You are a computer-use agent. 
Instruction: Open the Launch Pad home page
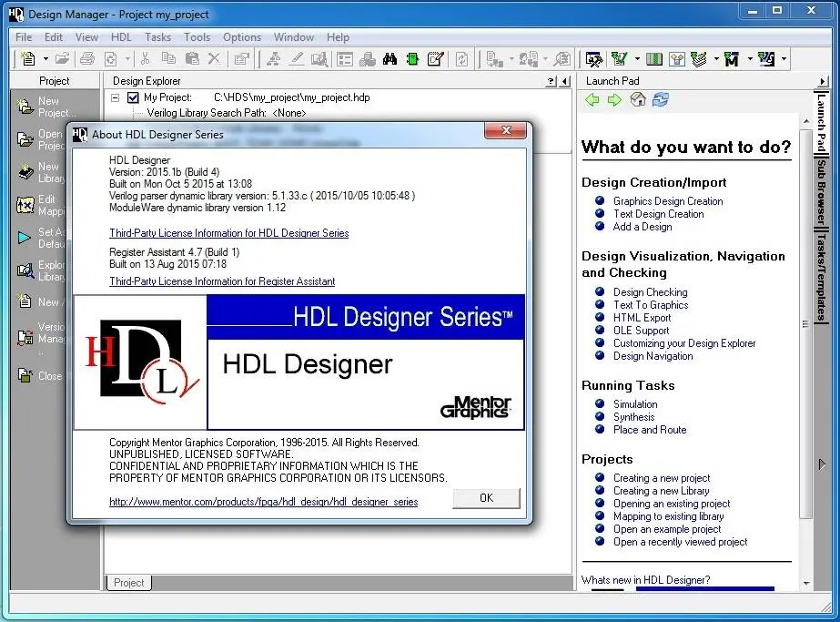(637, 100)
